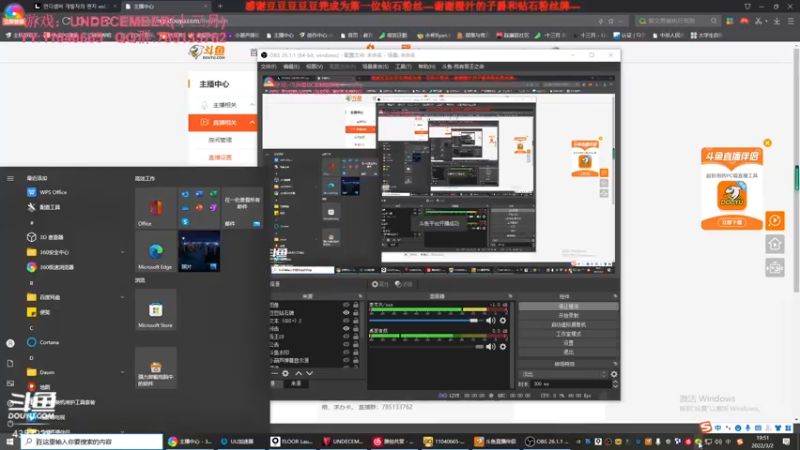The image size is (800, 450).
Task: Close the Douyu companion download ad
Action: point(767,143)
